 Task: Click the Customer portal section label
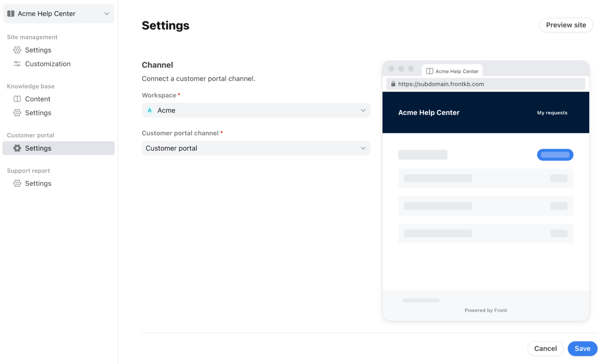point(31,135)
